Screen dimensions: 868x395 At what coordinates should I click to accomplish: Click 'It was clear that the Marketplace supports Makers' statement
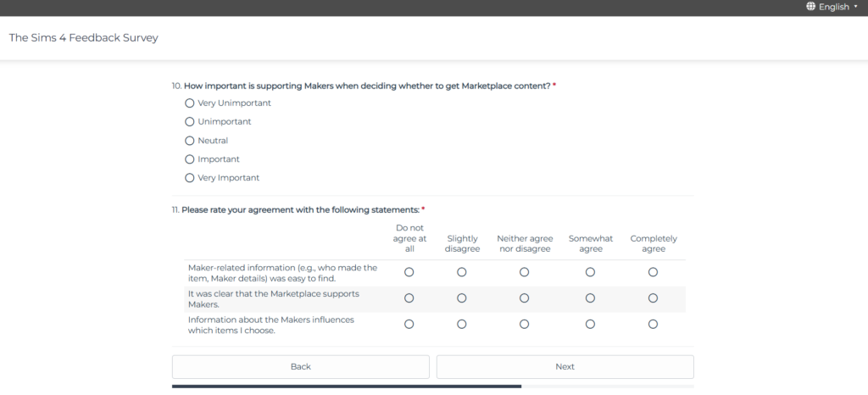pos(274,298)
